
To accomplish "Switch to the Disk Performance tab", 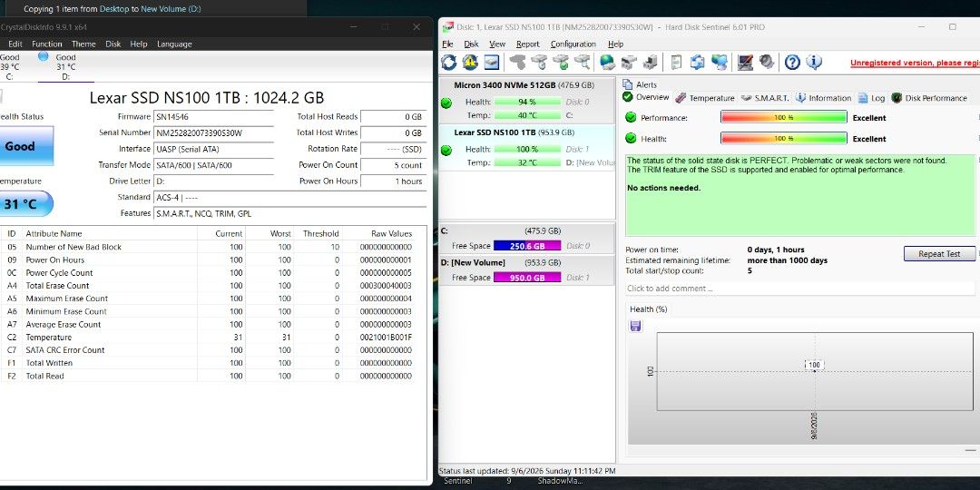I will click(x=930, y=98).
